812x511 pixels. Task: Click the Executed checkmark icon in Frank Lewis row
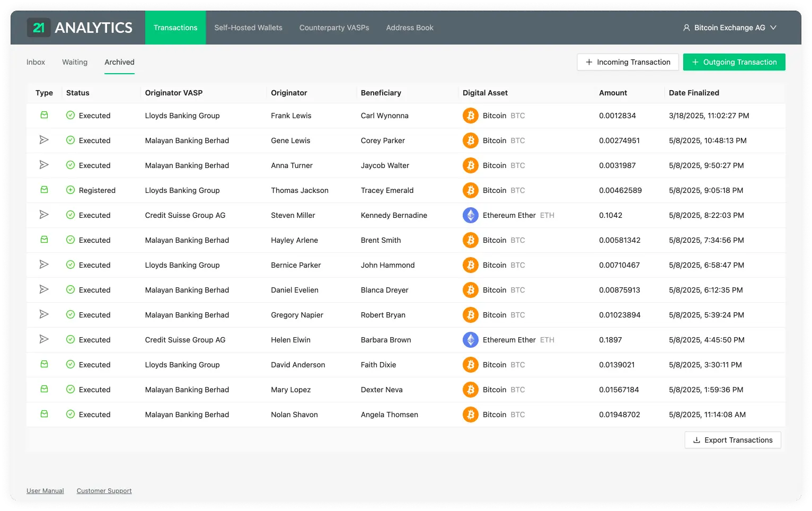[70, 115]
